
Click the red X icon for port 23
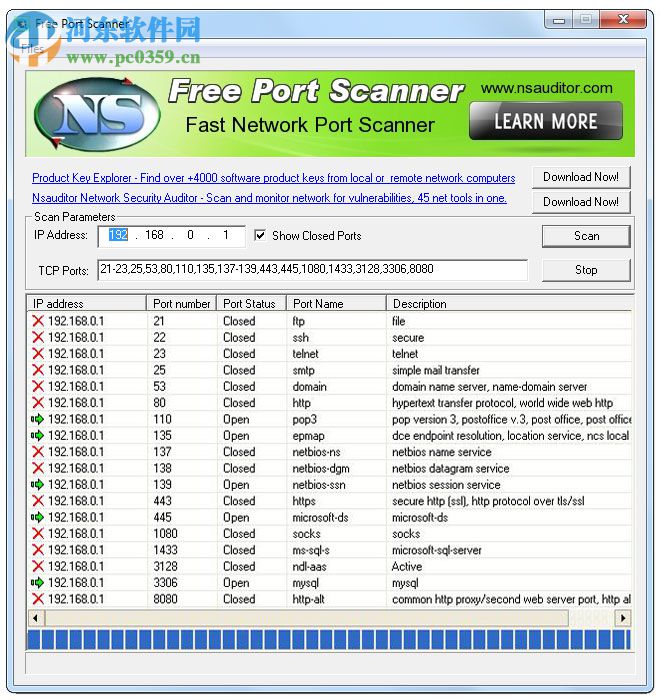coord(38,354)
